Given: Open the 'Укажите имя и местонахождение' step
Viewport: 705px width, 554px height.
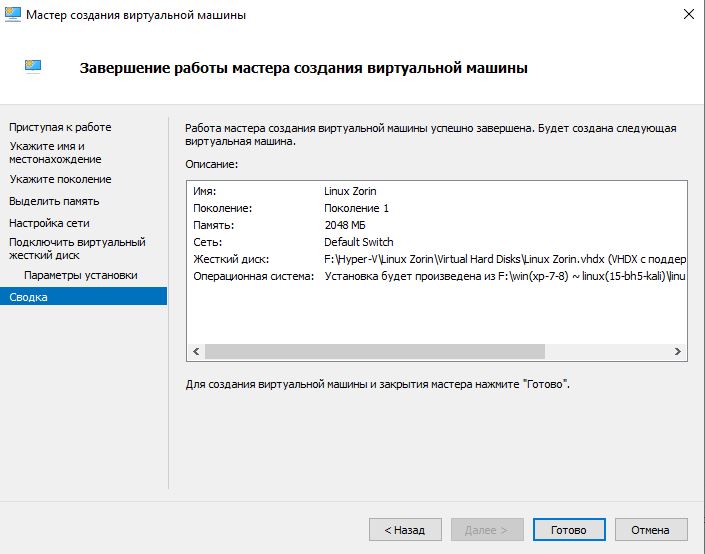Looking at the screenshot, I should tap(55, 152).
